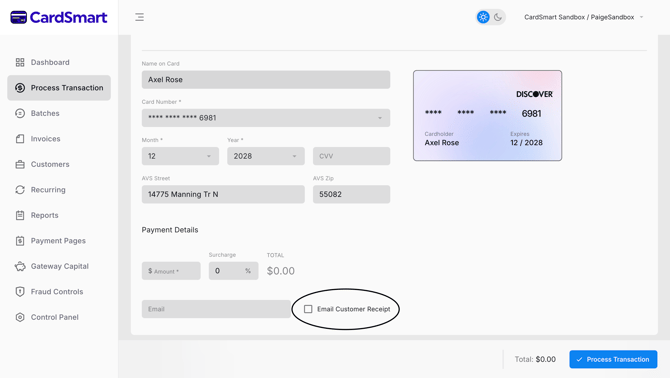This screenshot has width=670, height=378.
Task: Open the expiration Year dropdown
Action: [266, 156]
